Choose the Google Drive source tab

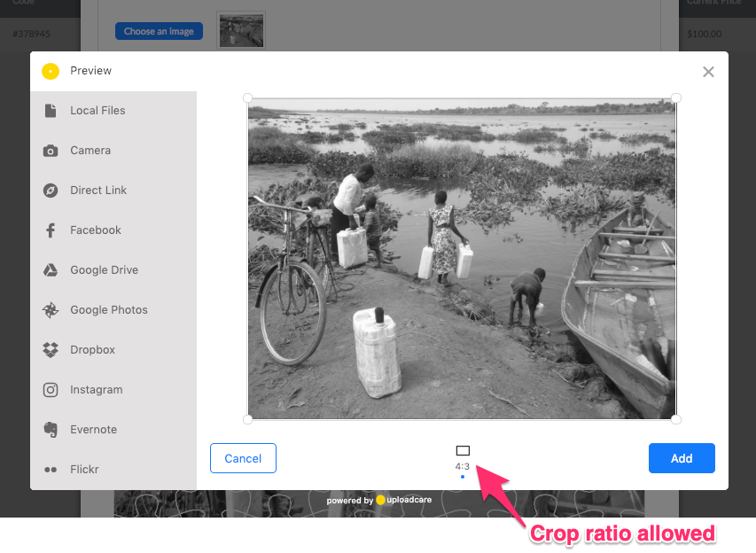[113, 270]
